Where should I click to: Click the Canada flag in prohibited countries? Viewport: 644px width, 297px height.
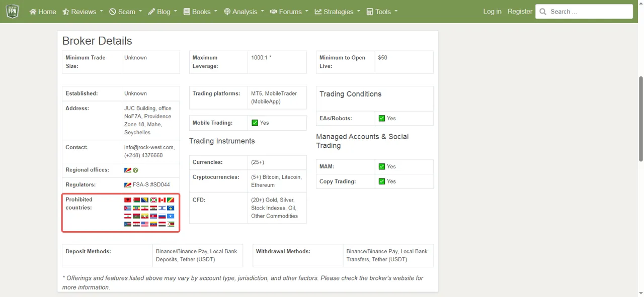click(162, 200)
